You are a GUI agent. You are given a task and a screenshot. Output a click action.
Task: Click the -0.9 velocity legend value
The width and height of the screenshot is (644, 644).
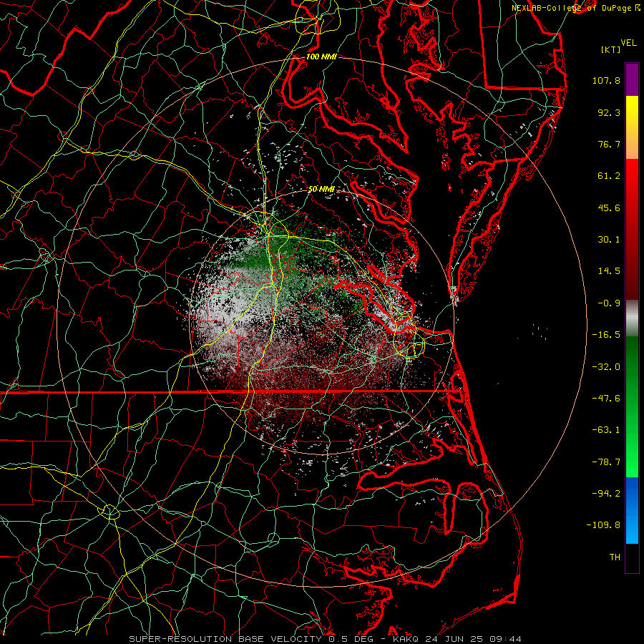[609, 303]
